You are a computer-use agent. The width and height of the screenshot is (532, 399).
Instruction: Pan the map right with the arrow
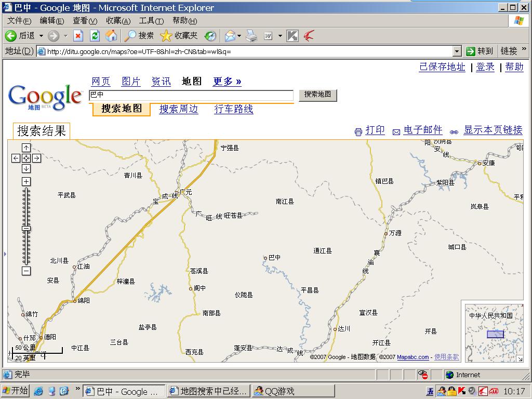coord(37,158)
